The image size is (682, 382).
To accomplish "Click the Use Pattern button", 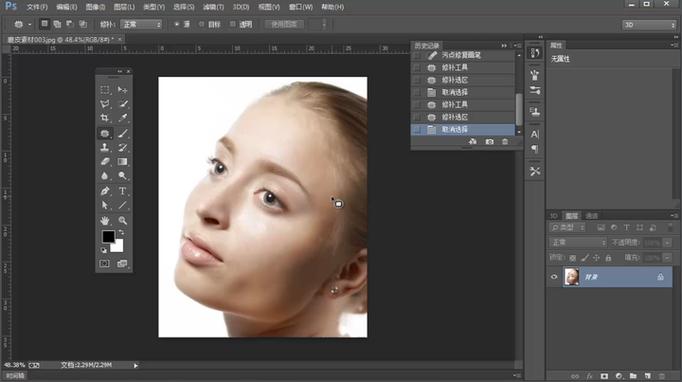I will tap(284, 24).
